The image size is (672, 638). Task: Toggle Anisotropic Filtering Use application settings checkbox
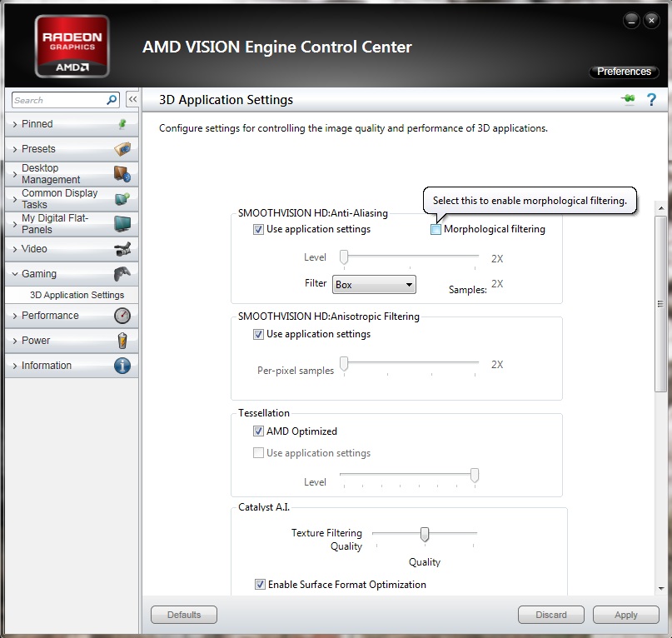pyautogui.click(x=258, y=335)
